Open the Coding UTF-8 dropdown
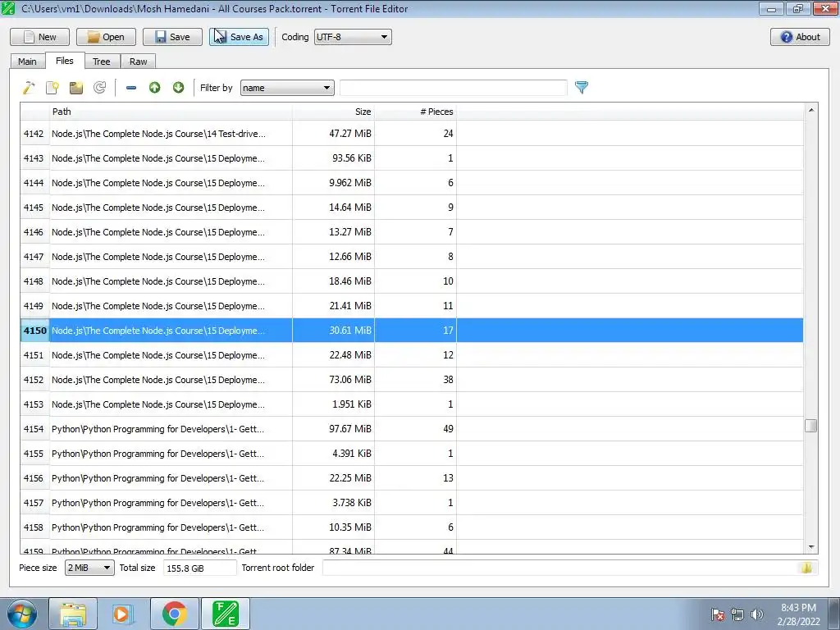Viewport: 840px width, 630px height. pos(353,37)
